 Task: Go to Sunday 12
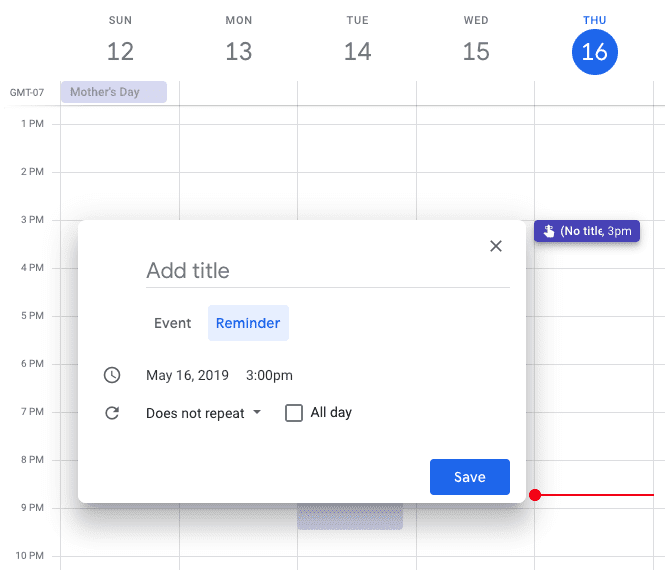pyautogui.click(x=120, y=51)
